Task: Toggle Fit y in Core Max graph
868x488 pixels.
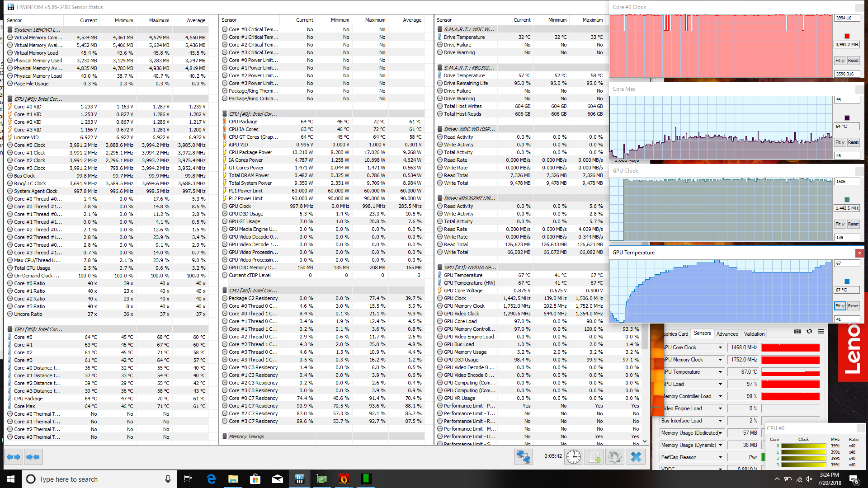Action: (840, 142)
